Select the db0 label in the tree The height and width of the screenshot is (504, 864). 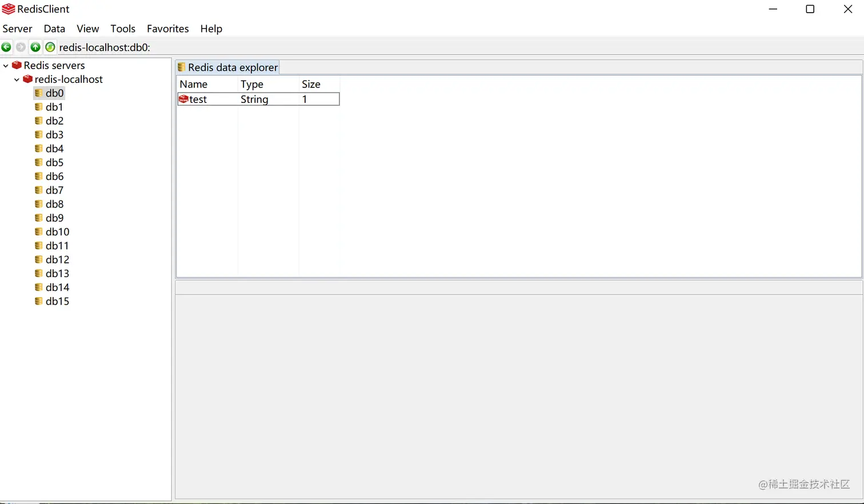coord(55,93)
